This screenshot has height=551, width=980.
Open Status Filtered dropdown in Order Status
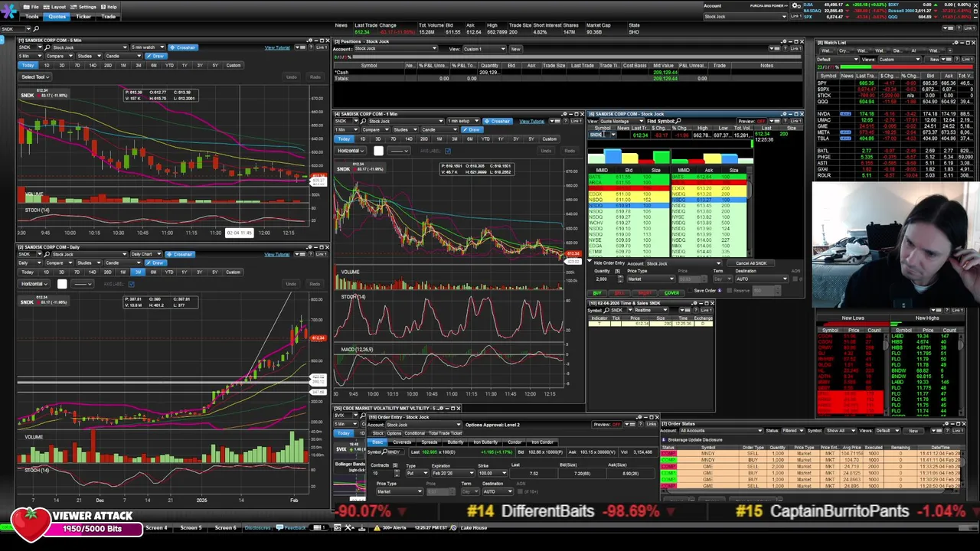(792, 430)
